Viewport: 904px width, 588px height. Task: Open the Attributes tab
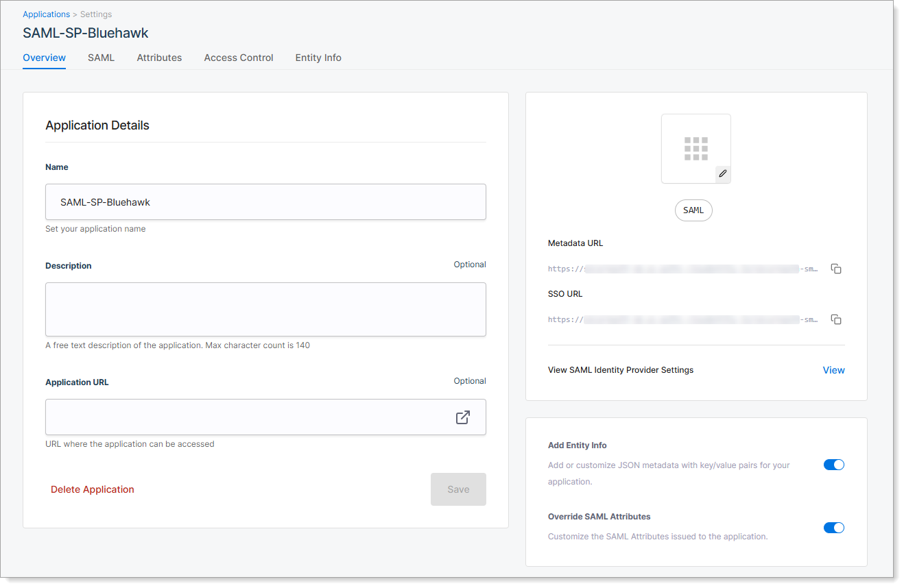click(159, 58)
